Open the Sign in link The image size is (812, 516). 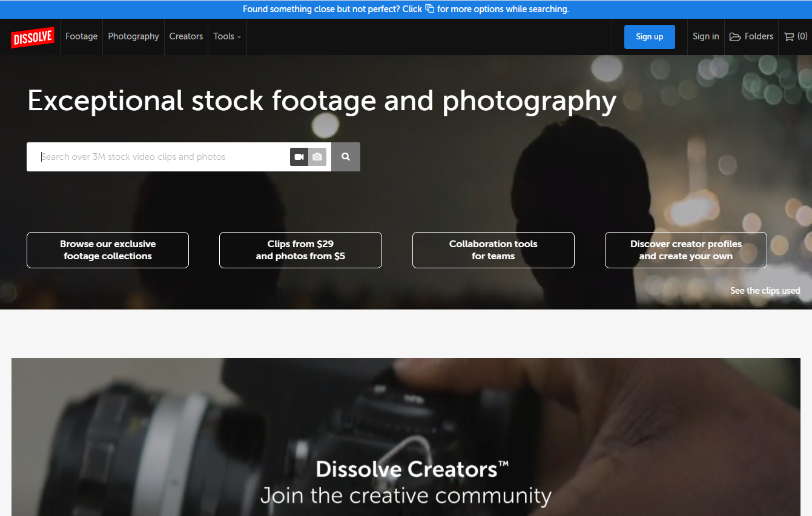pos(705,36)
